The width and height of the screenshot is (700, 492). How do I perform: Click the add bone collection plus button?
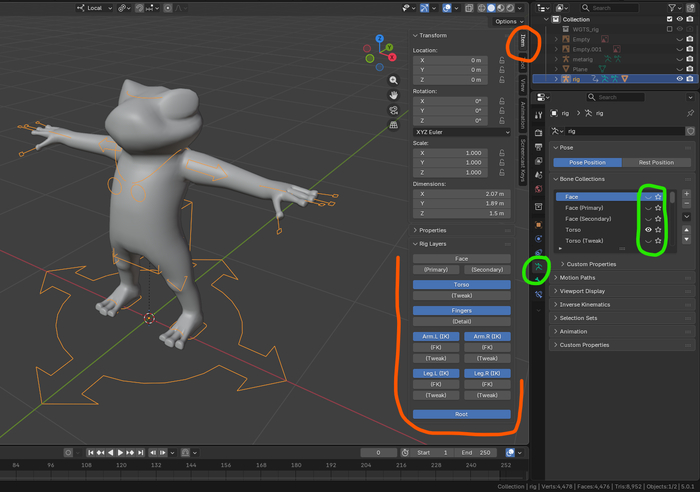point(686,194)
